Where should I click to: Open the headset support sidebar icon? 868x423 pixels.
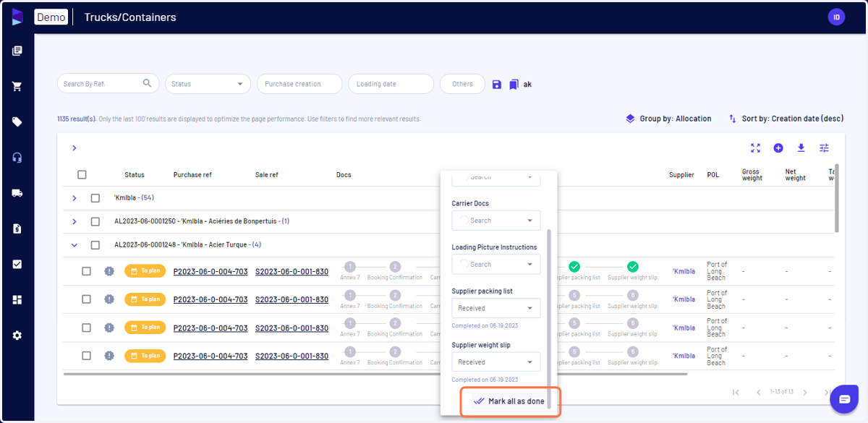pyautogui.click(x=17, y=158)
